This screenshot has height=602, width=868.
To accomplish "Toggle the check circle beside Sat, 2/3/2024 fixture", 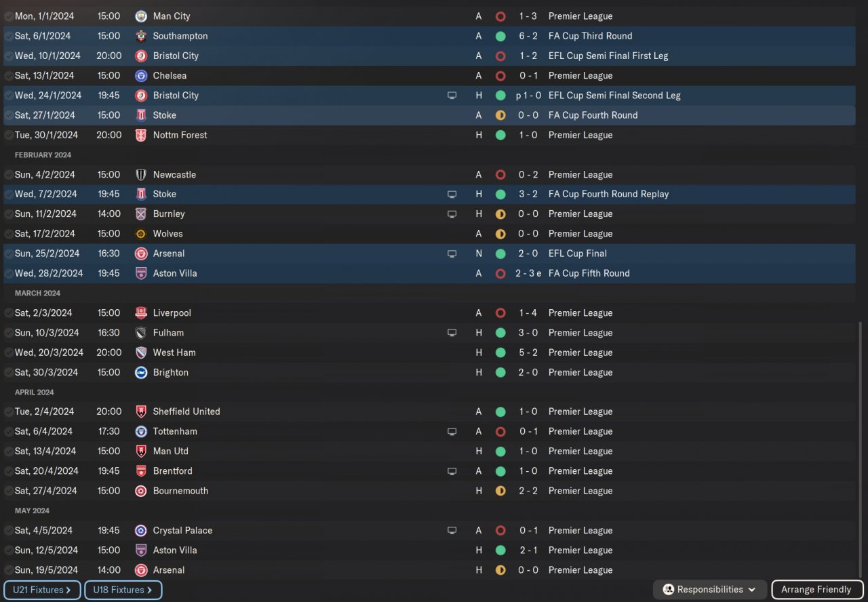I will click(9, 313).
